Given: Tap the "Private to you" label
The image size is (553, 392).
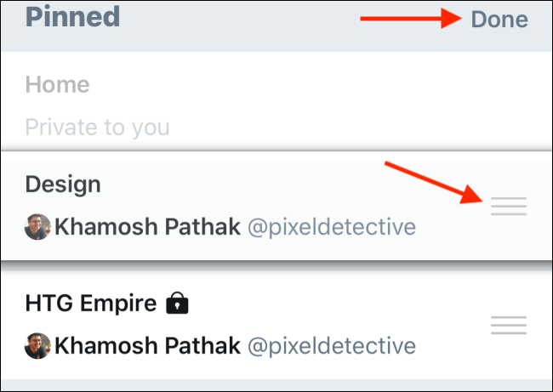Looking at the screenshot, I should 97,128.
